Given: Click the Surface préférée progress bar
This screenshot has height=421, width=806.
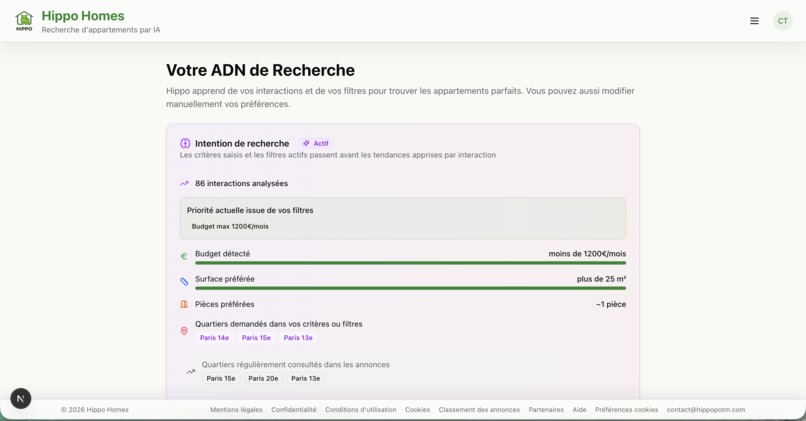Looking at the screenshot, I should pos(410,288).
